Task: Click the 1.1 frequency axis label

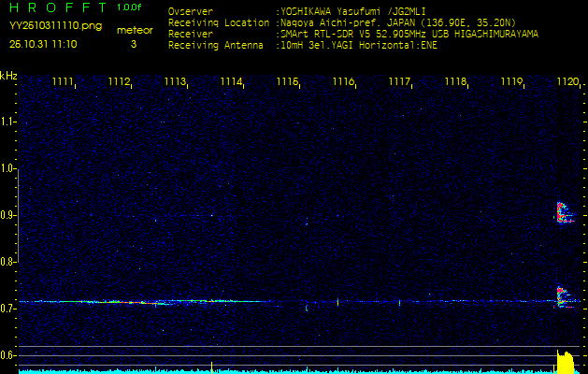Action: pyautogui.click(x=8, y=121)
